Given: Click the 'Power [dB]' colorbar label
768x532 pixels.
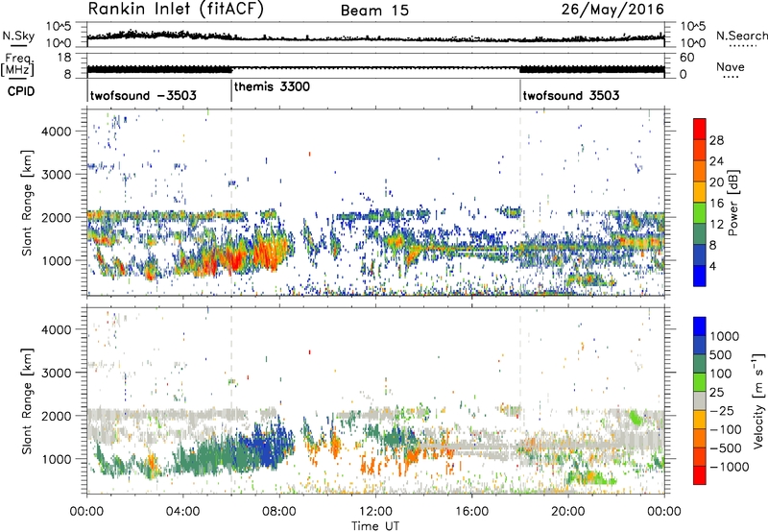Looking at the screenshot, I should pos(733,203).
